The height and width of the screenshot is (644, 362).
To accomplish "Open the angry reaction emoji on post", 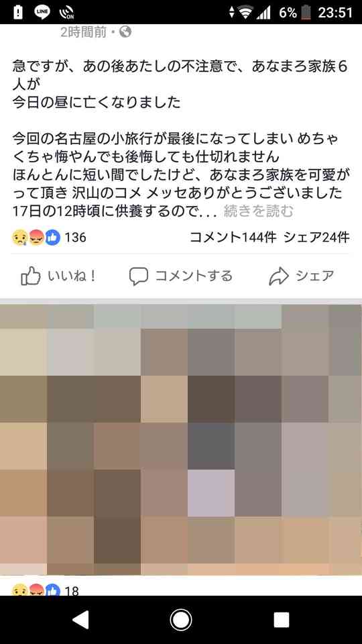I will point(36,237).
